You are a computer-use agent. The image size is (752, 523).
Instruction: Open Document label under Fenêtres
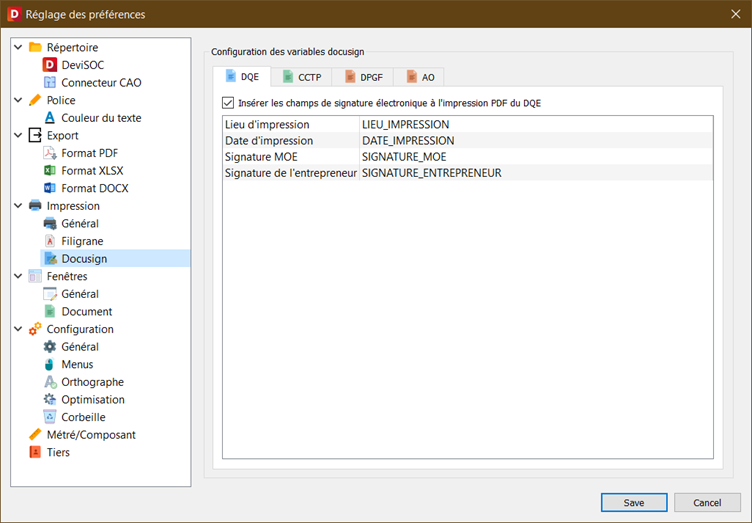pyautogui.click(x=87, y=311)
